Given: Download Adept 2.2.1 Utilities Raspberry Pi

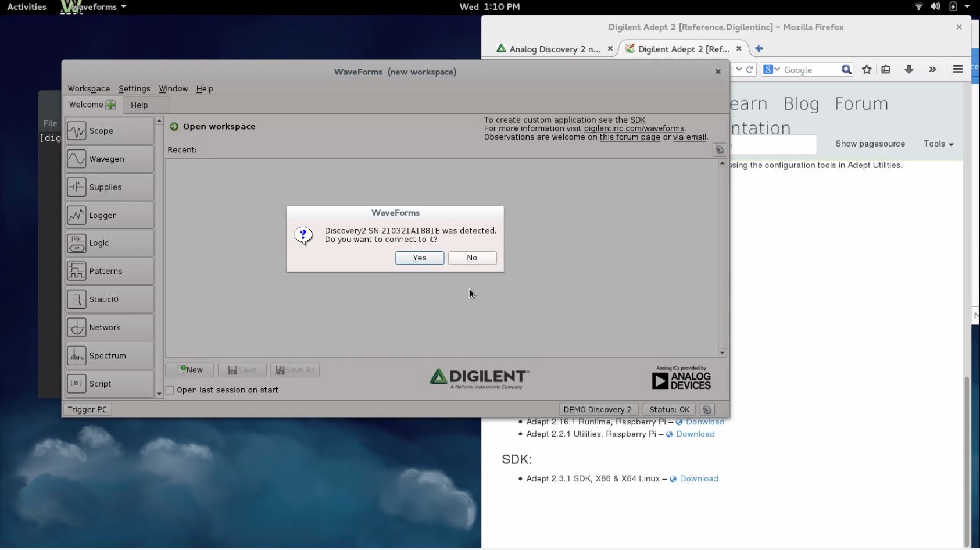Looking at the screenshot, I should point(695,434).
